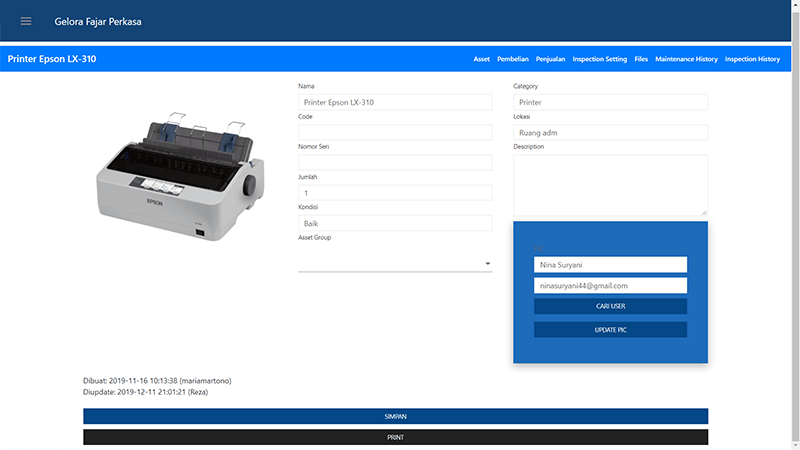Edit the Lokasi field Ruang adm

[x=610, y=133]
